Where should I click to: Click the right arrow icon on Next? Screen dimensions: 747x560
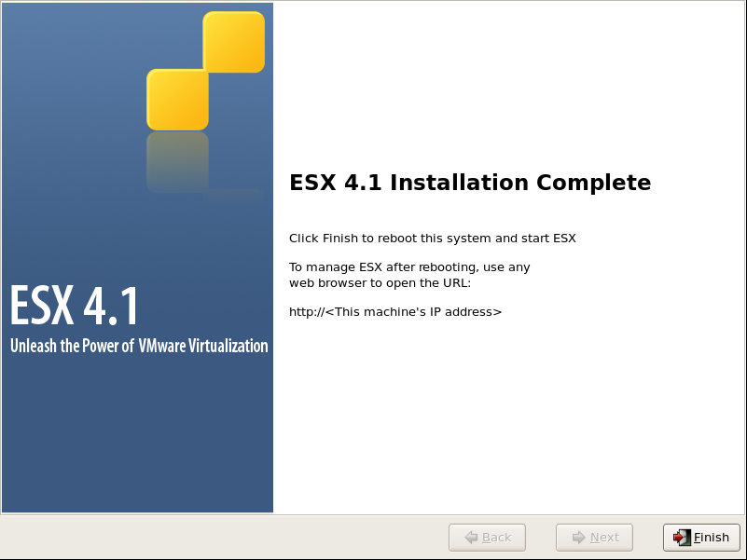pyautogui.click(x=579, y=537)
